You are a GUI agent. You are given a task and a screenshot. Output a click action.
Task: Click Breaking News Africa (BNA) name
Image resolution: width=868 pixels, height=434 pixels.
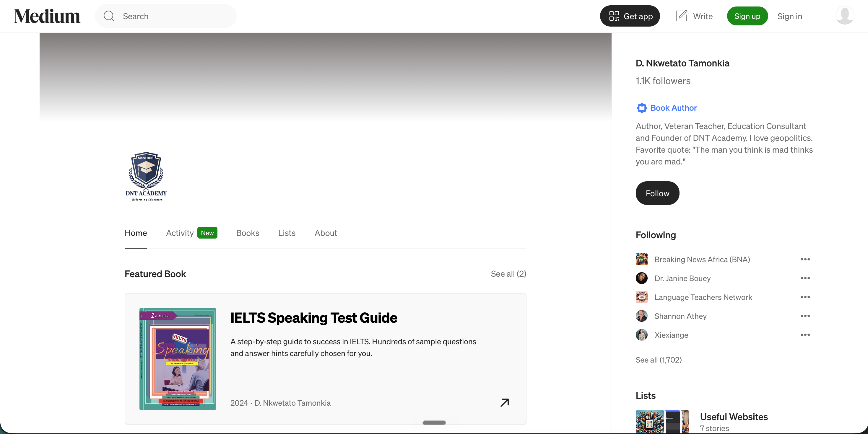pos(702,259)
